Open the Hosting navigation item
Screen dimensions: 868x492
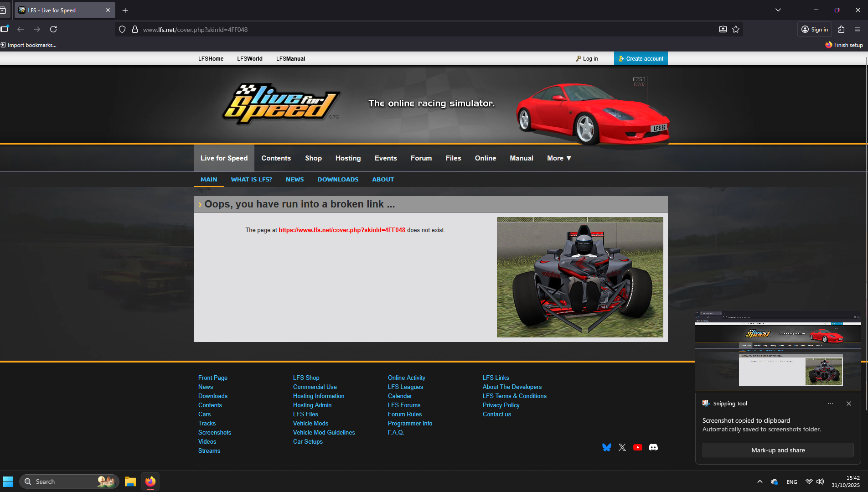(348, 158)
